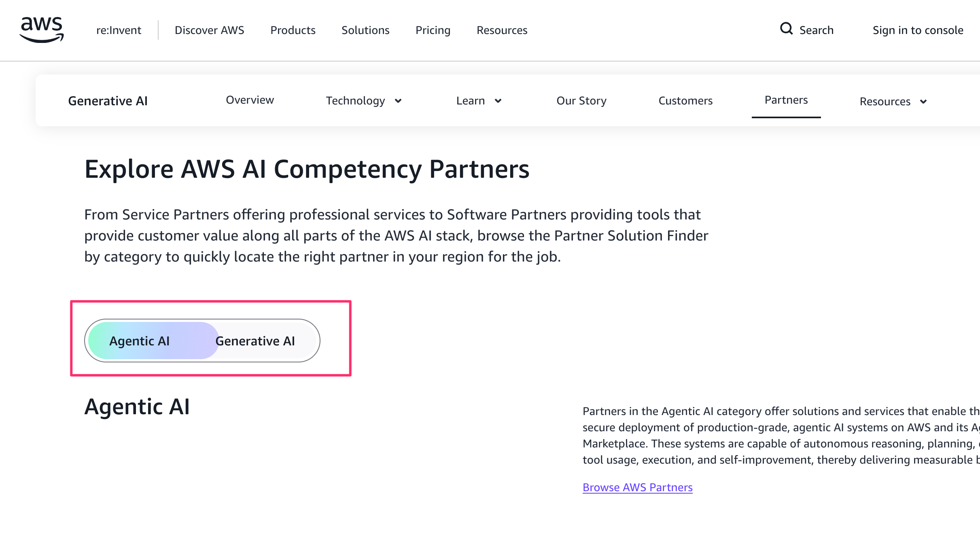This screenshot has height=558, width=980.
Task: Click Sign in to console
Action: click(x=918, y=30)
